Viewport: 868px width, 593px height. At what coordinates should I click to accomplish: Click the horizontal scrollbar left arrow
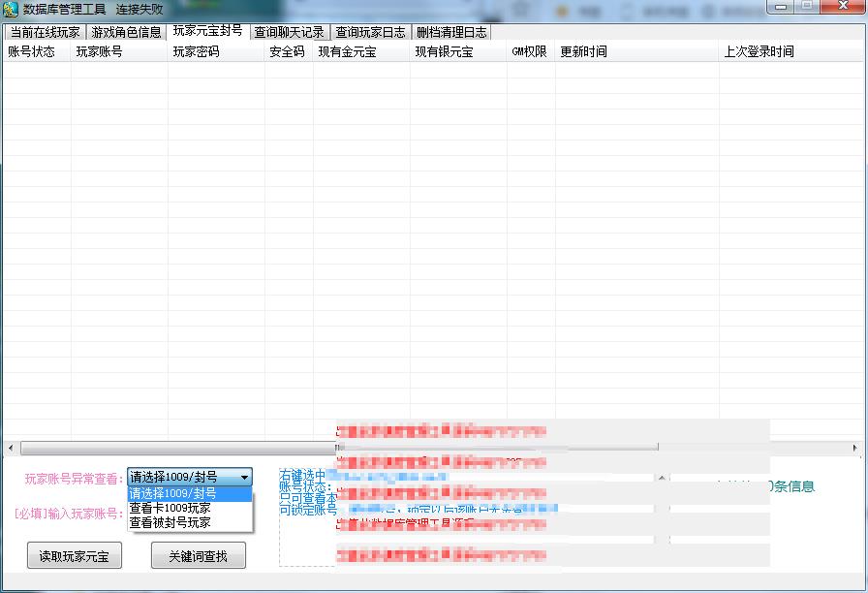tap(10, 448)
